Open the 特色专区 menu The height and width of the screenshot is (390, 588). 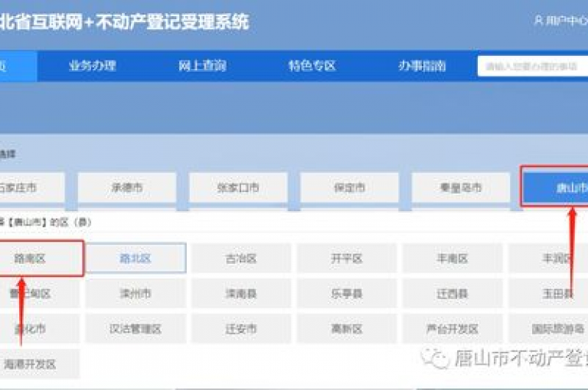coord(312,66)
